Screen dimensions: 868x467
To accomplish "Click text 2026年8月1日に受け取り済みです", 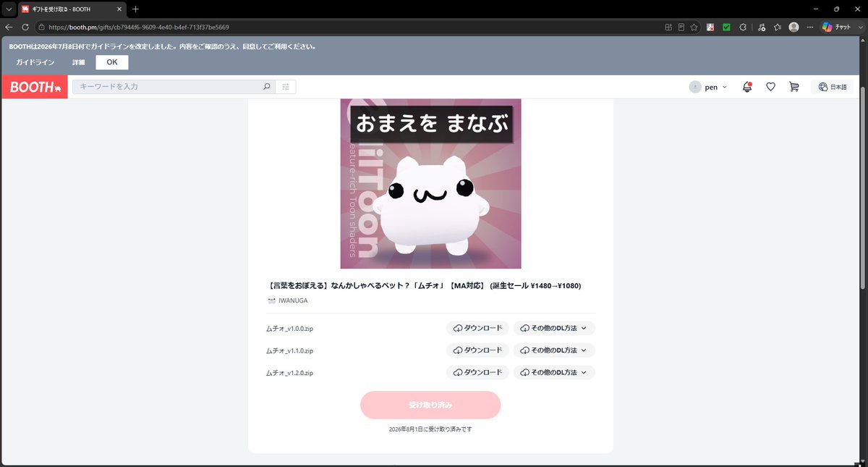I will 430,429.
